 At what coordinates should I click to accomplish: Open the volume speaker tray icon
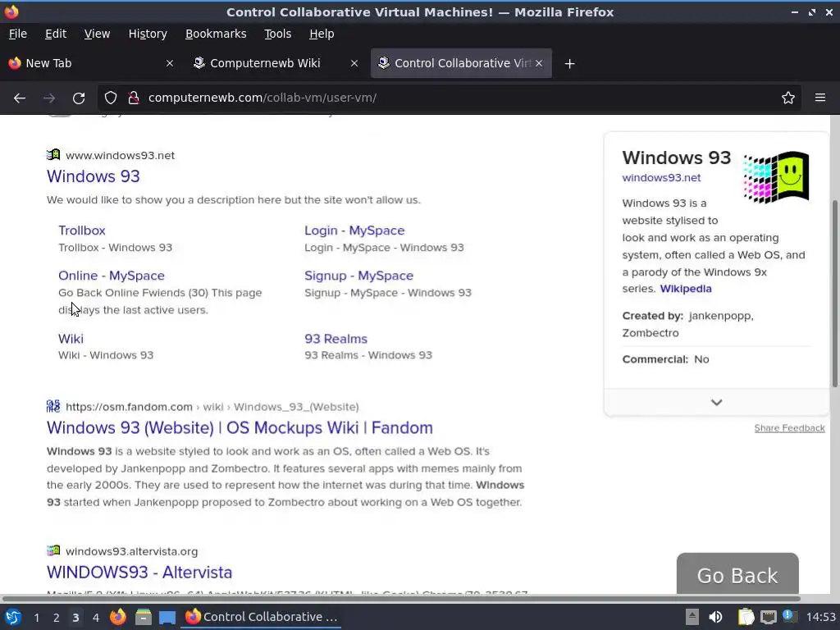coord(715,617)
